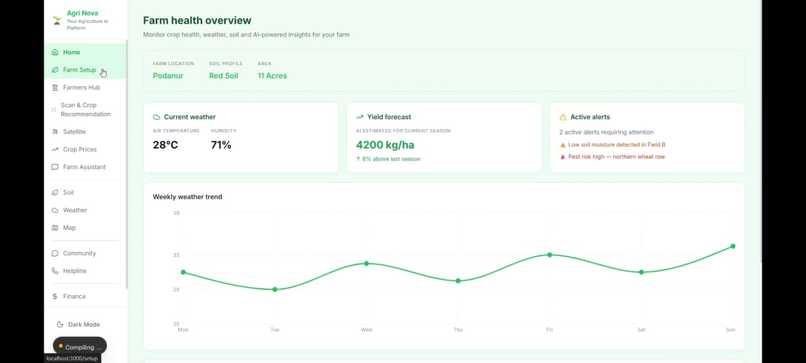Screen dimensions: 806x363
Task: Click the 11 Acres area value
Action: point(272,76)
